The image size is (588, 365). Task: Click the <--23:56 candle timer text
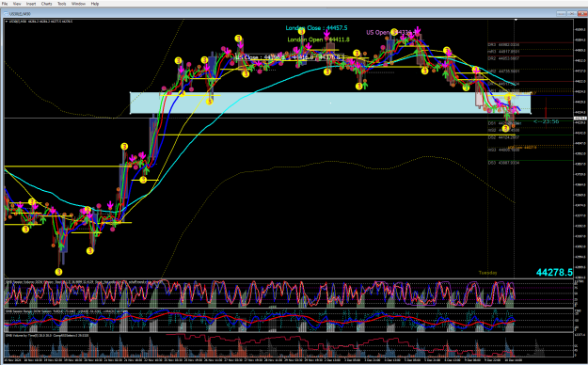coord(546,121)
